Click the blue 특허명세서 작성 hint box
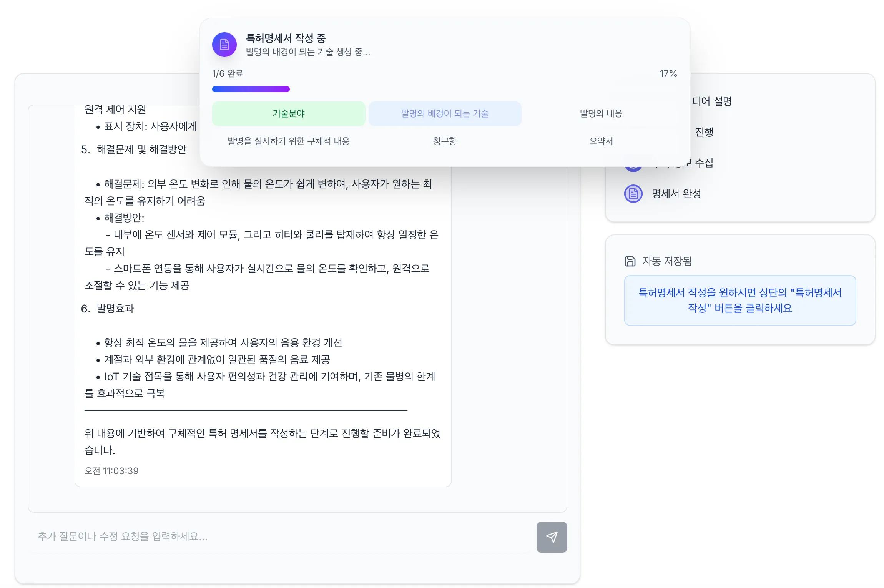 pos(739,300)
